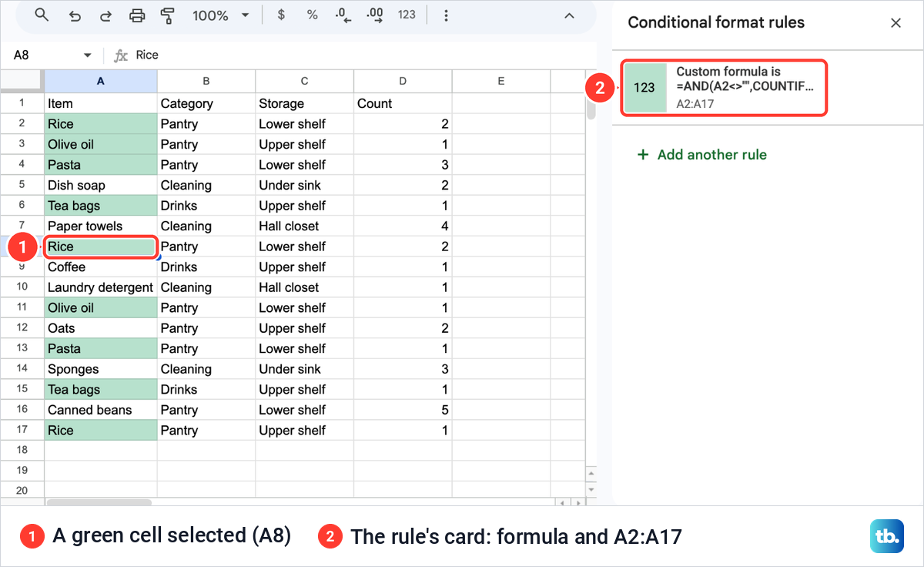Select the Laundry detergent cell
Image resolution: width=924 pixels, height=567 pixels.
(x=101, y=287)
